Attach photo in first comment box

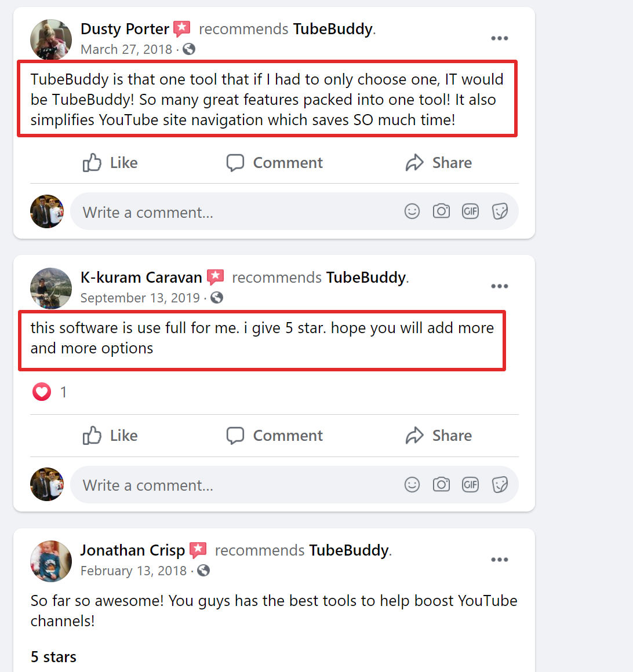(x=441, y=211)
